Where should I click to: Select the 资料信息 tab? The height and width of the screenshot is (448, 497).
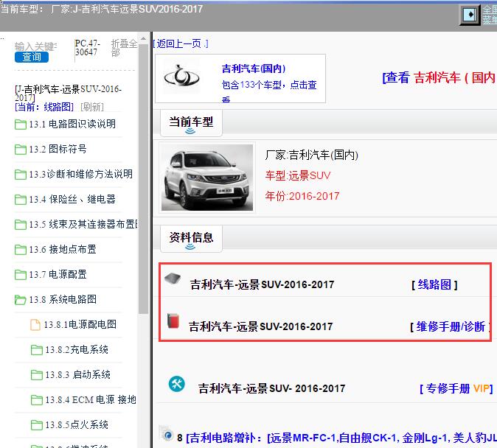[x=191, y=239]
